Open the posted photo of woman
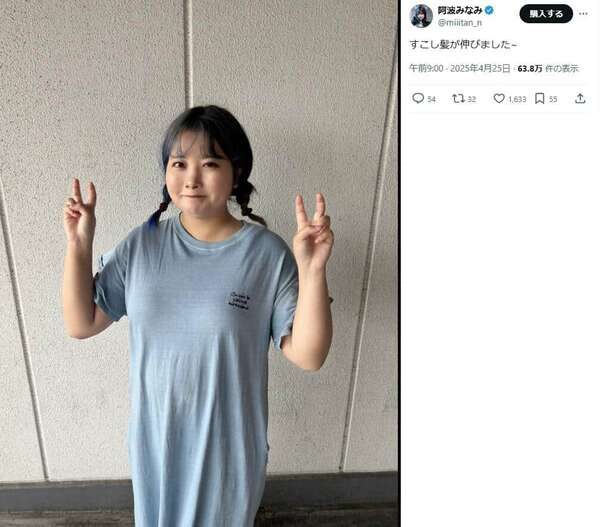600x527 pixels. click(199, 263)
